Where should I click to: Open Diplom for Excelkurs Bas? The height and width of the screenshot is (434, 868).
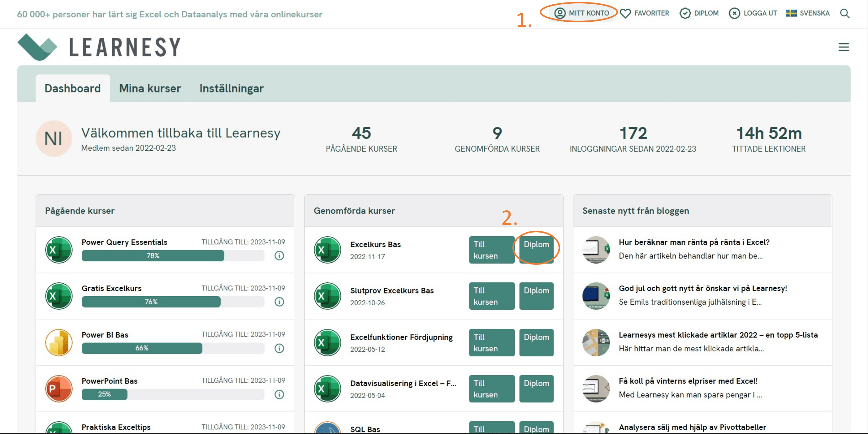pos(536,250)
